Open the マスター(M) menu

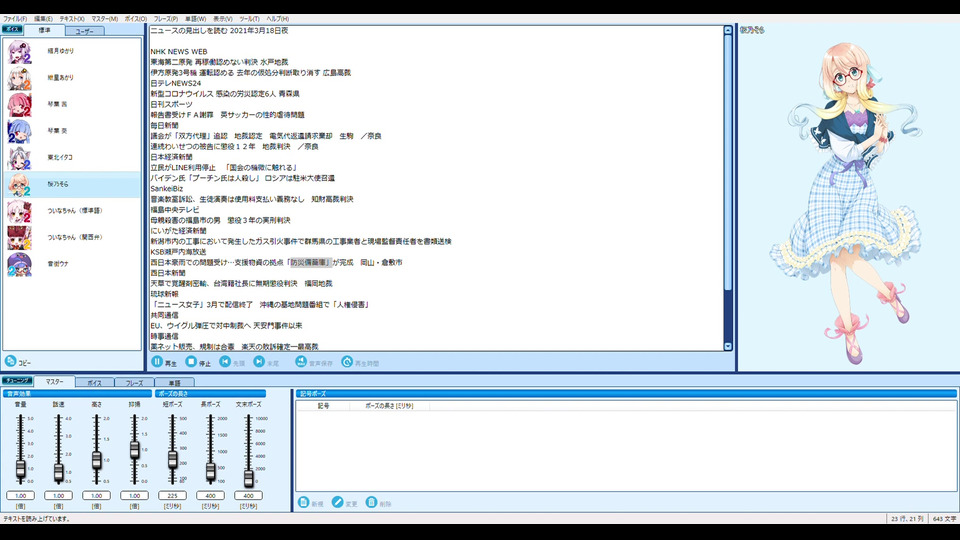105,19
